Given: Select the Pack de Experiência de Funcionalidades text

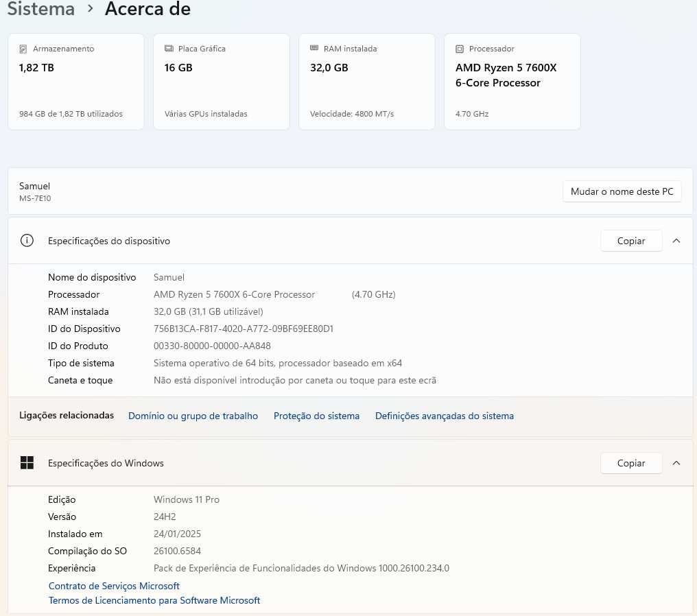Looking at the screenshot, I should coord(301,568).
